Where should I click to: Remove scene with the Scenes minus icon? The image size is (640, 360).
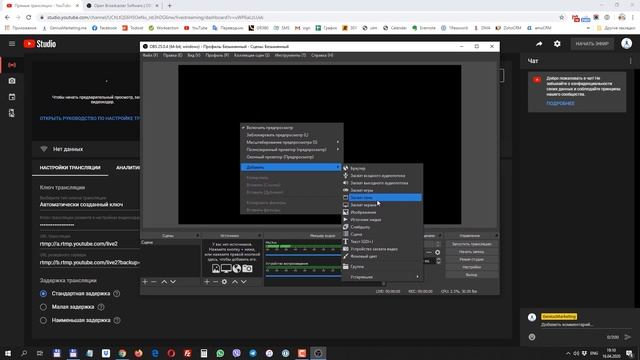pos(153,282)
